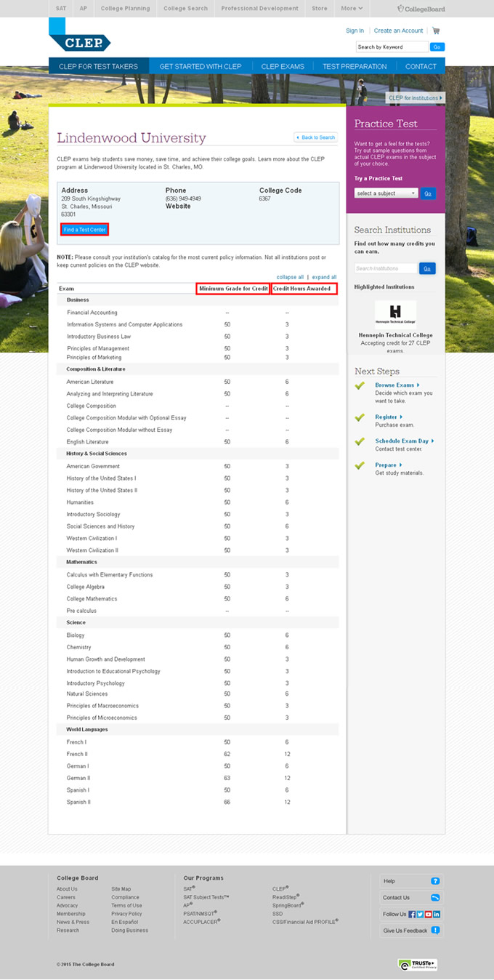Click expand all link

coord(325,277)
